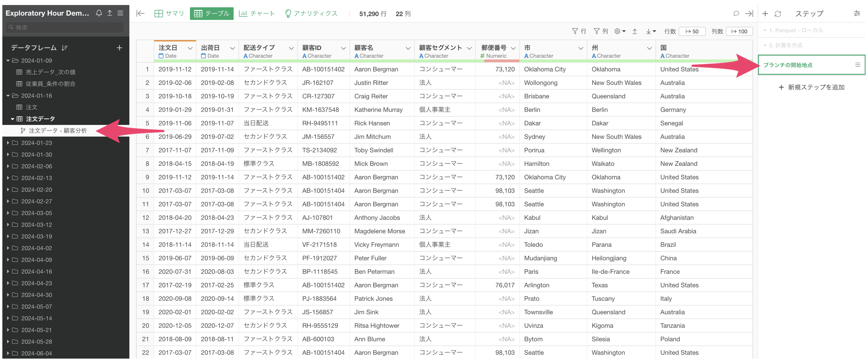Open the 売上データ_次の値 data frame
Viewport: 868px width, 363px height.
point(51,72)
